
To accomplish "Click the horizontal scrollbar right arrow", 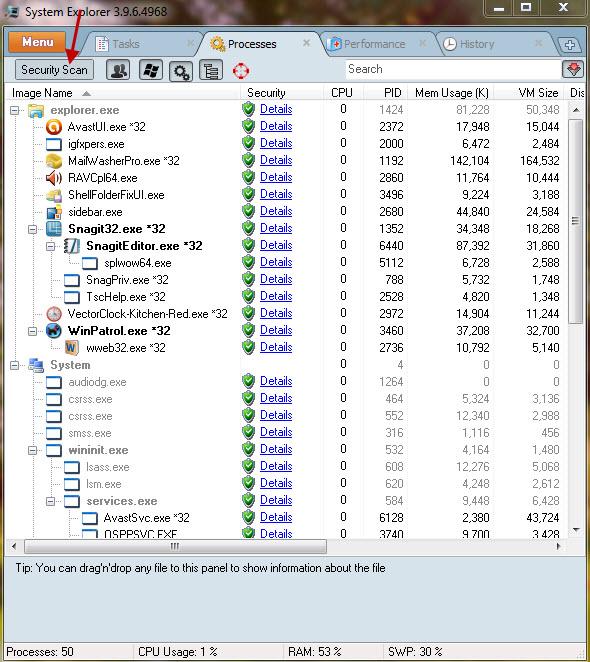I will click(x=558, y=546).
